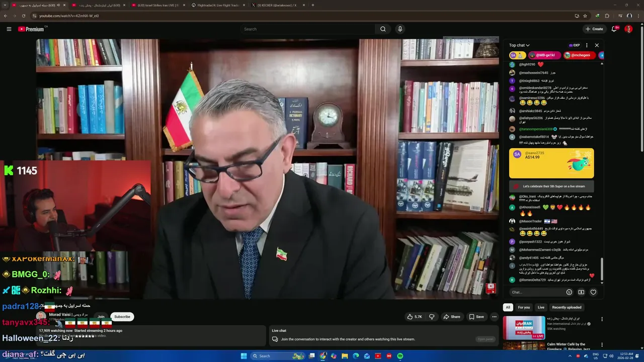Open live chat more options menu

point(587,45)
